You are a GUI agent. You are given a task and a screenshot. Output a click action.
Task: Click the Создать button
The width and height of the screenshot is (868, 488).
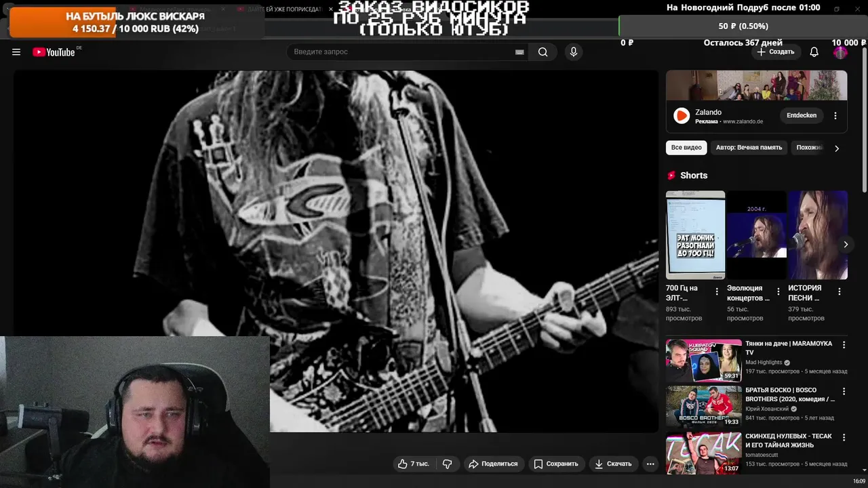click(776, 52)
